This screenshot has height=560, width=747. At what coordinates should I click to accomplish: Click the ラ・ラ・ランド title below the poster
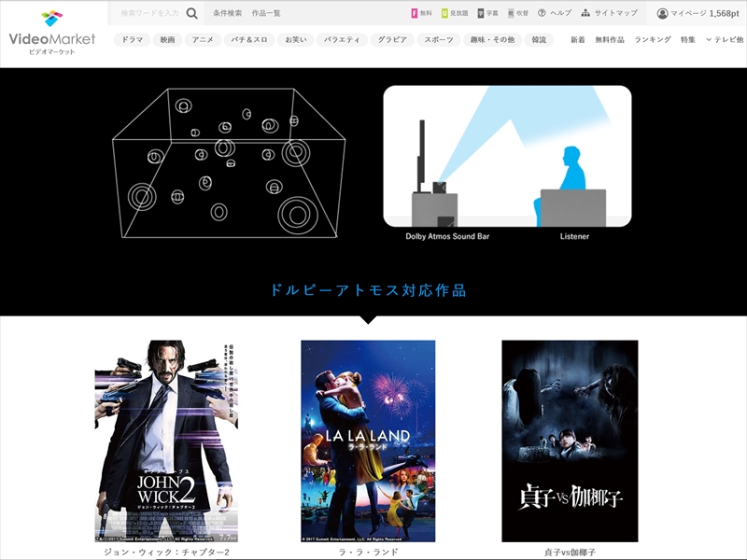tap(368, 553)
